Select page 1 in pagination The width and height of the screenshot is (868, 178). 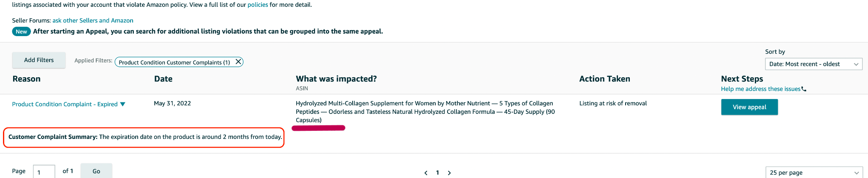[x=437, y=172]
